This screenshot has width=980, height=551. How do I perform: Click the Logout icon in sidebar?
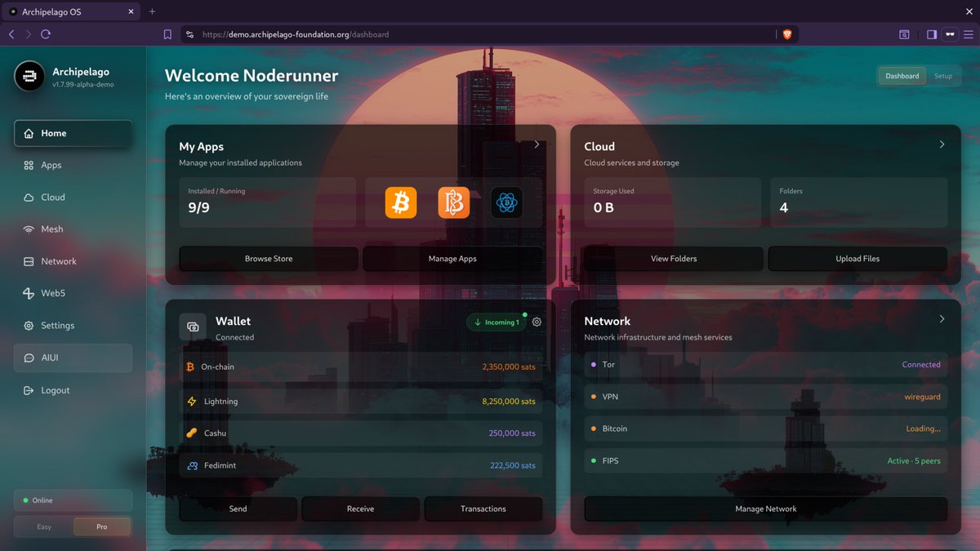tap(29, 391)
